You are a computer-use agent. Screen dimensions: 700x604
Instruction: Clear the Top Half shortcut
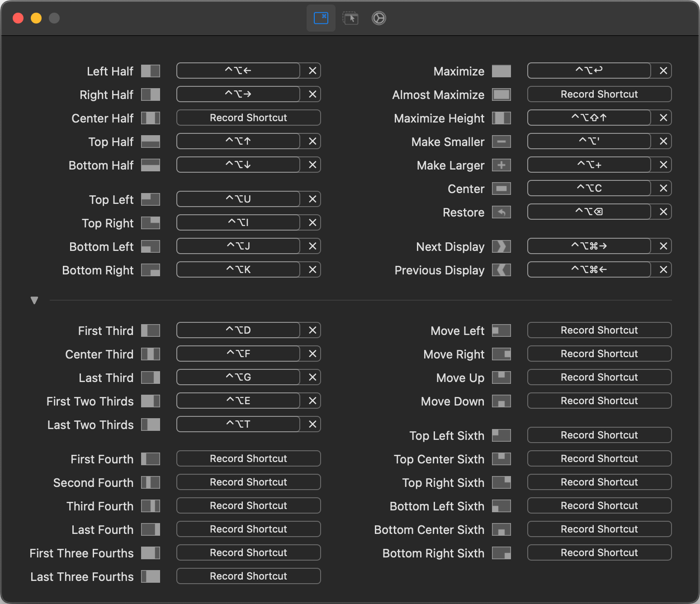point(312,141)
